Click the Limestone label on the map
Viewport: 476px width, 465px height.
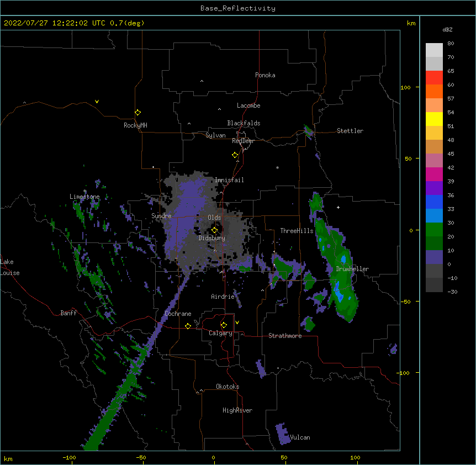[x=84, y=197]
